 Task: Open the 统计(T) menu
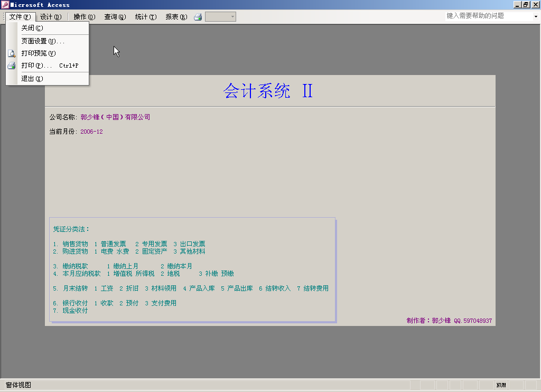click(146, 17)
